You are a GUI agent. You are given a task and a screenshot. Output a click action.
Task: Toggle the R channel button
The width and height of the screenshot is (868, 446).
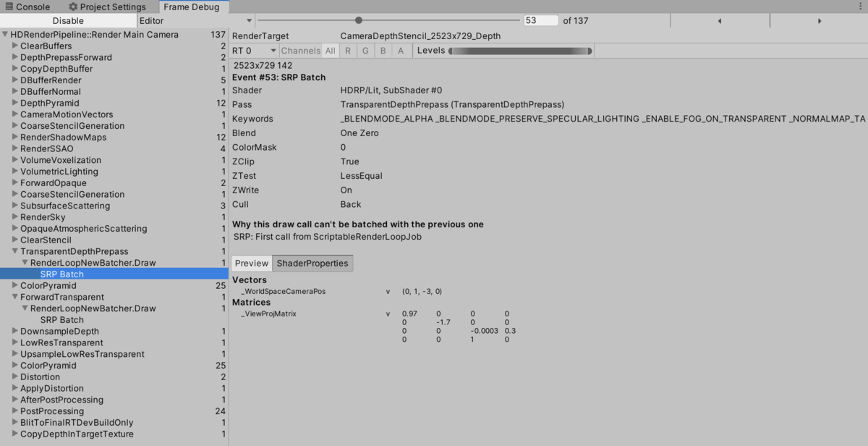point(348,51)
